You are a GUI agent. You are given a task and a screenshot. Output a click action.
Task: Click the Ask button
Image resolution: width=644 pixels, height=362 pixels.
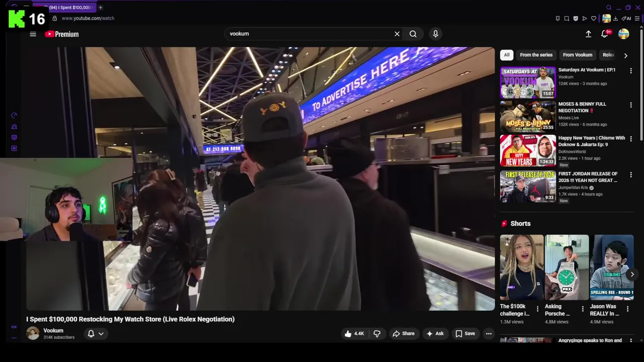click(435, 333)
